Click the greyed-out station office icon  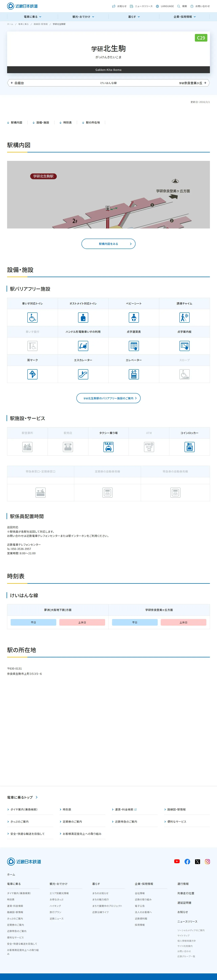[x=27, y=447]
